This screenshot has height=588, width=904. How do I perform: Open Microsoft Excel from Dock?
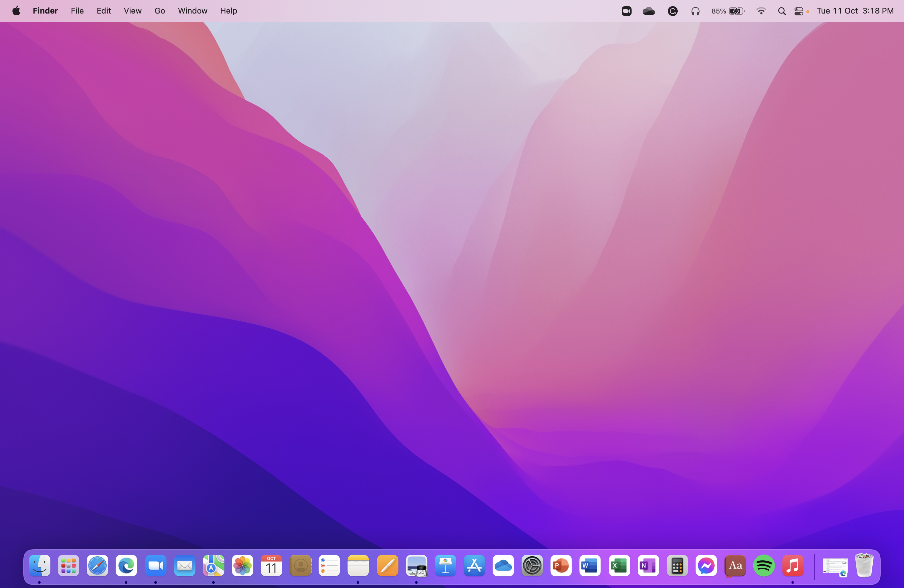click(619, 566)
